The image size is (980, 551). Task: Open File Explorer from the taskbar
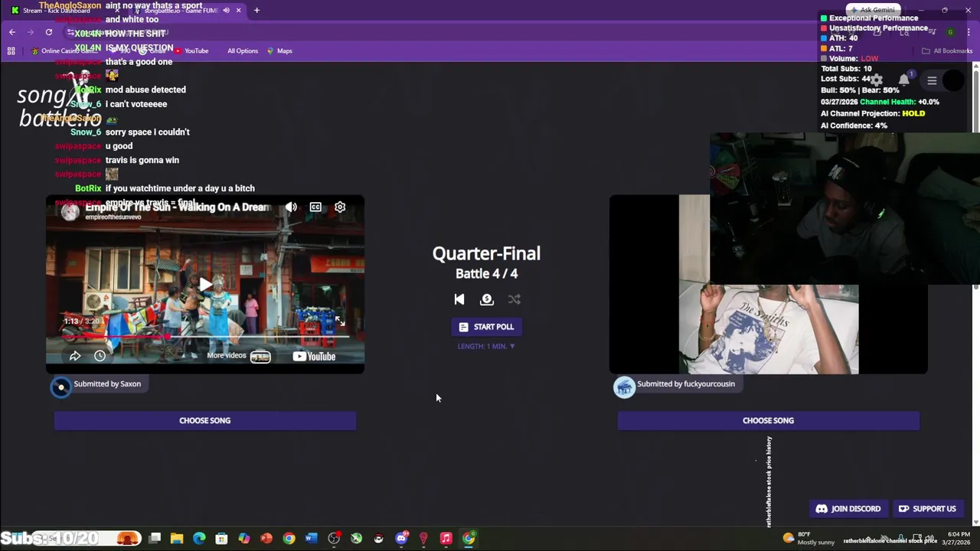coord(177,539)
